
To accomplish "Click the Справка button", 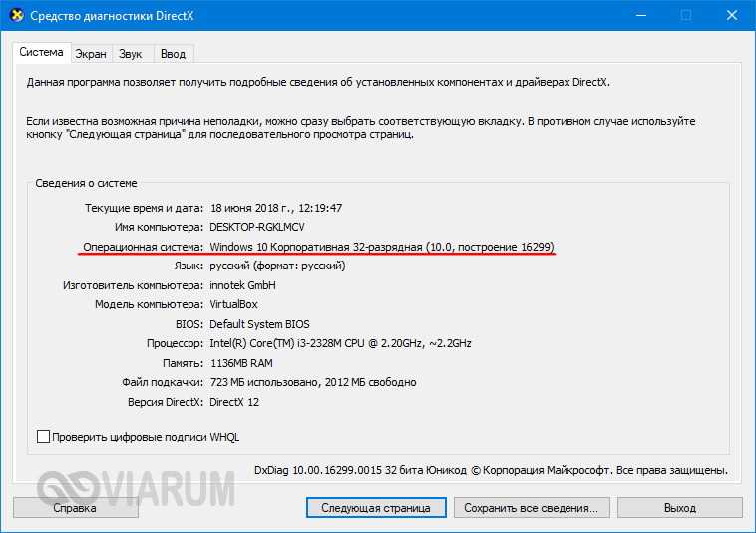I will tap(75, 508).
